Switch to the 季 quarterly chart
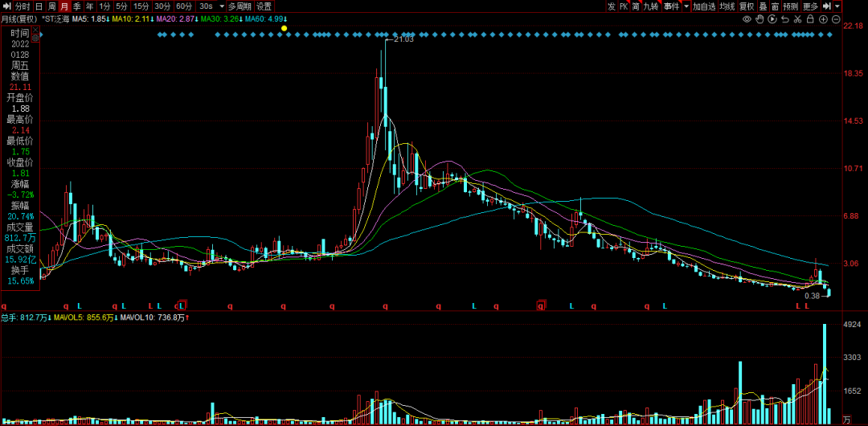Image resolution: width=868 pixels, height=426 pixels. pos(77,6)
